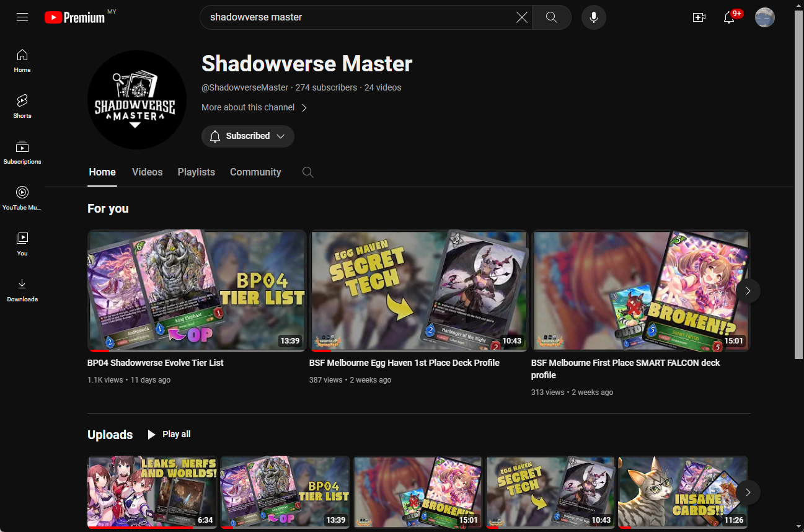Screen dimensions: 804x532
Task: Show next Uploads videos arrow
Action: pyautogui.click(x=748, y=492)
